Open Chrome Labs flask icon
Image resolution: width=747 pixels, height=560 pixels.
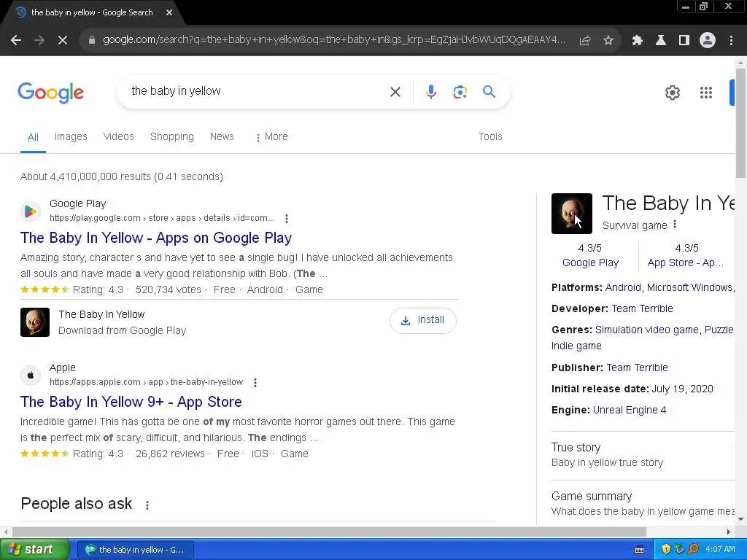pyautogui.click(x=661, y=41)
